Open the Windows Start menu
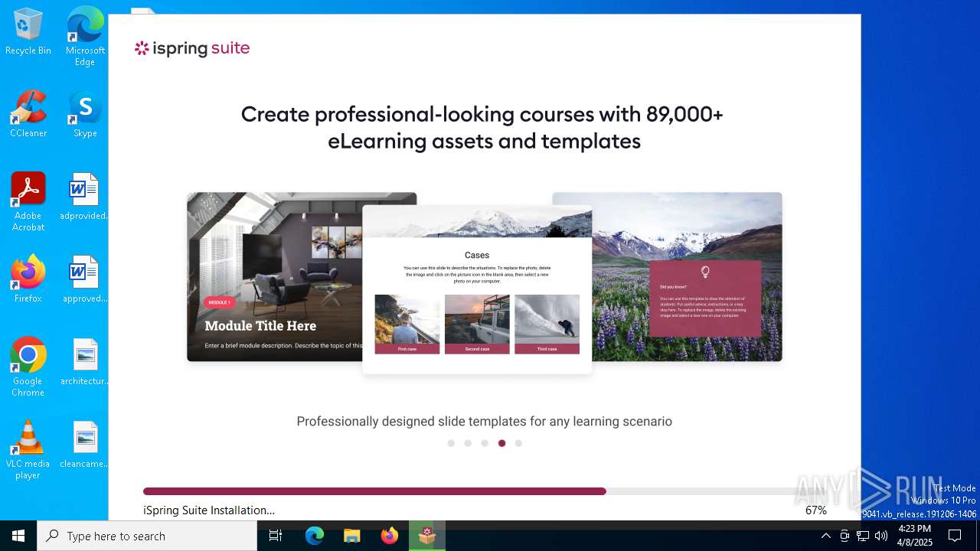 click(18, 536)
